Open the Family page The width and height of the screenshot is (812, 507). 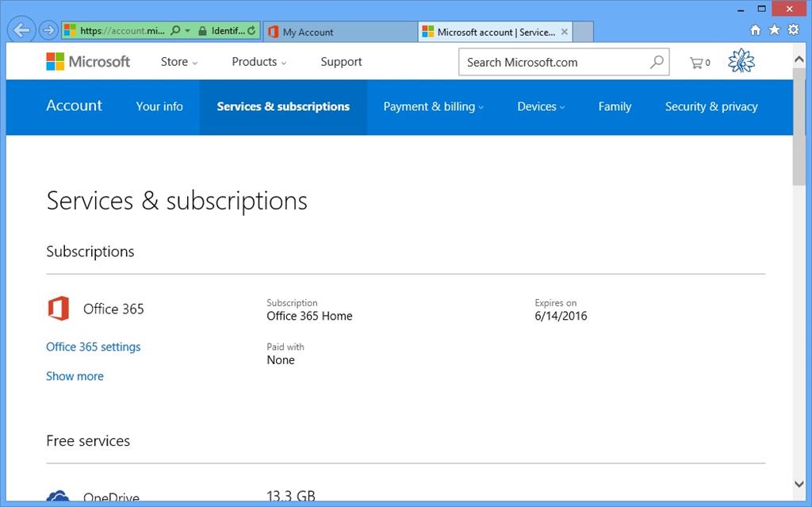pos(615,107)
